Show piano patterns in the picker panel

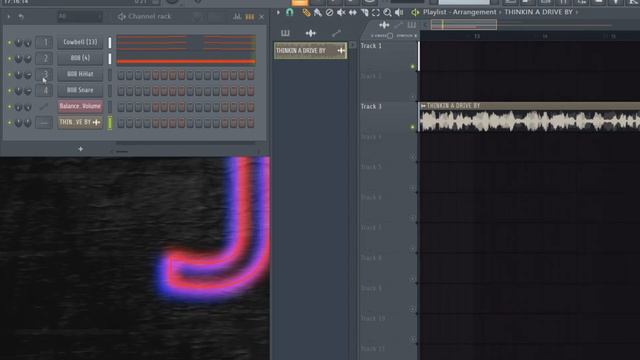pyautogui.click(x=285, y=33)
